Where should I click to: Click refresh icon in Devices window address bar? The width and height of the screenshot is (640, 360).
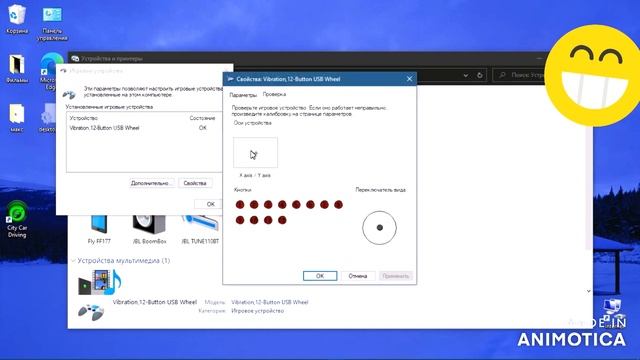[x=480, y=75]
